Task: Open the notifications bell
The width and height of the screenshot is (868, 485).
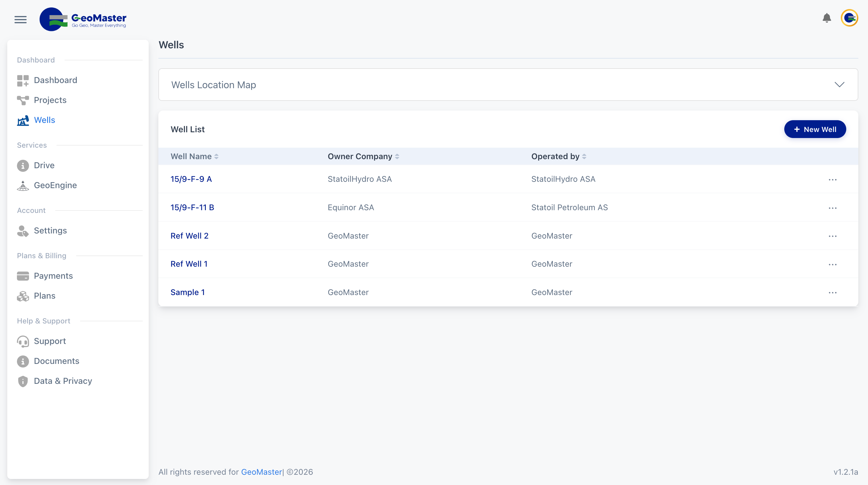Action: click(x=827, y=18)
